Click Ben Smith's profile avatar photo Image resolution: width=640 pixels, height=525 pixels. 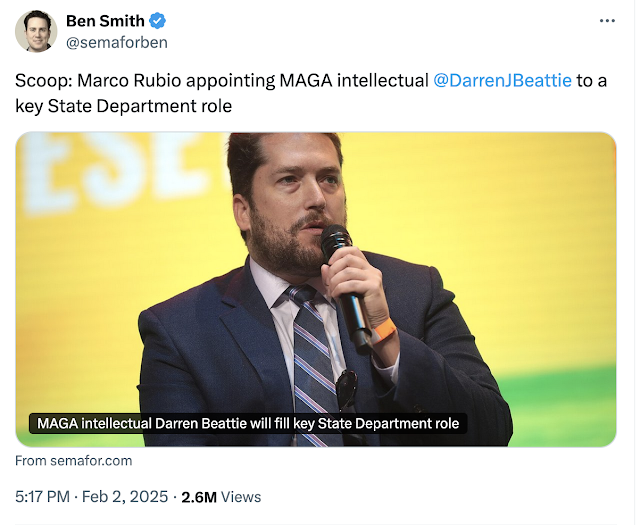pyautogui.click(x=36, y=31)
